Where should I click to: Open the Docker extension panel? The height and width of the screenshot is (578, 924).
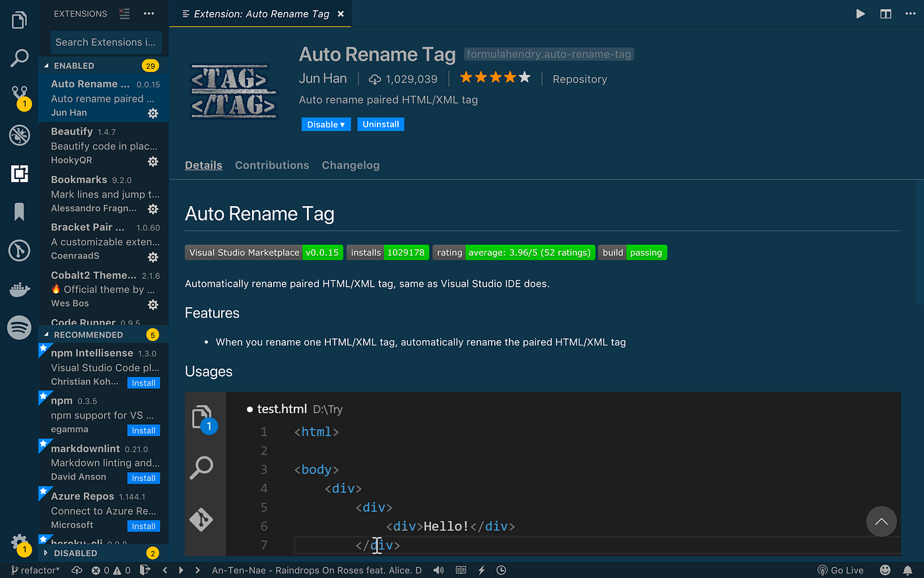(x=19, y=289)
